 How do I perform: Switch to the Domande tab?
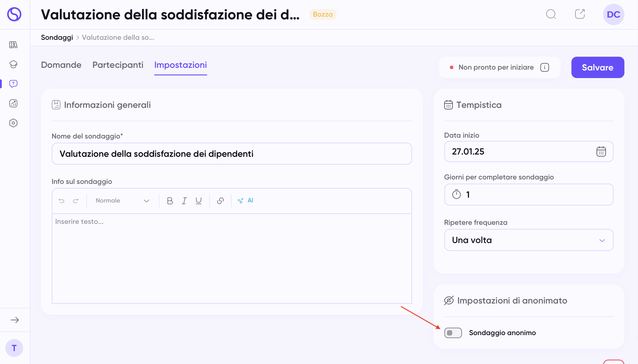pyautogui.click(x=61, y=65)
